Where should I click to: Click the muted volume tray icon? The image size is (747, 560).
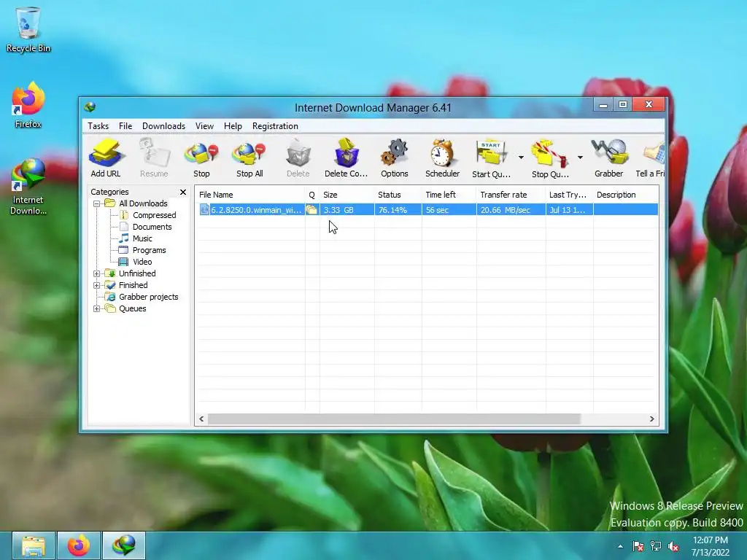pyautogui.click(x=673, y=546)
